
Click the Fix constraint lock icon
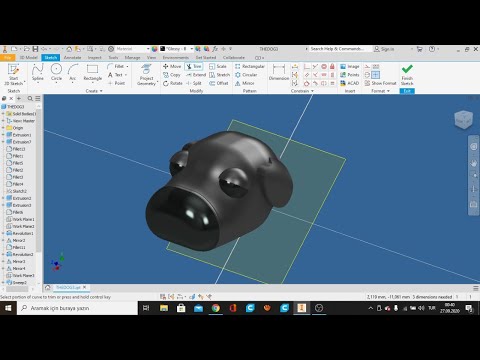point(332,66)
